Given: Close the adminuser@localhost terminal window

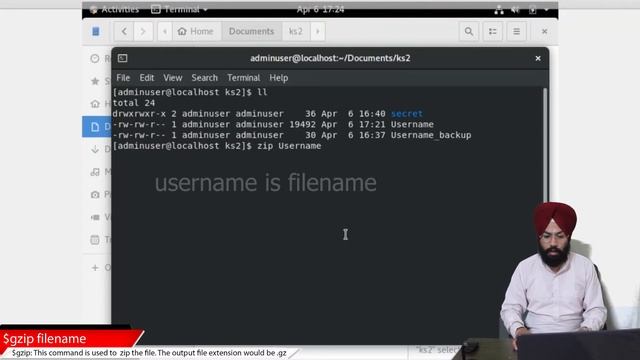Looking at the screenshot, I should (538, 58).
